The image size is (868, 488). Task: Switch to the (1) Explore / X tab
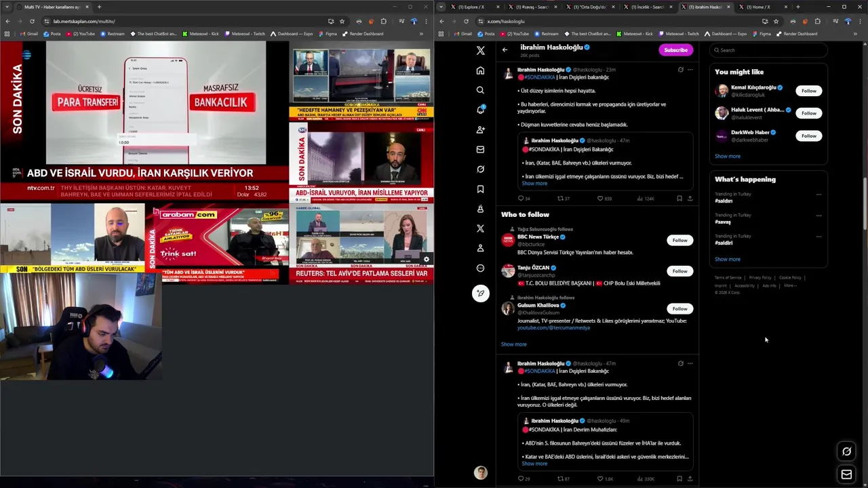click(475, 7)
